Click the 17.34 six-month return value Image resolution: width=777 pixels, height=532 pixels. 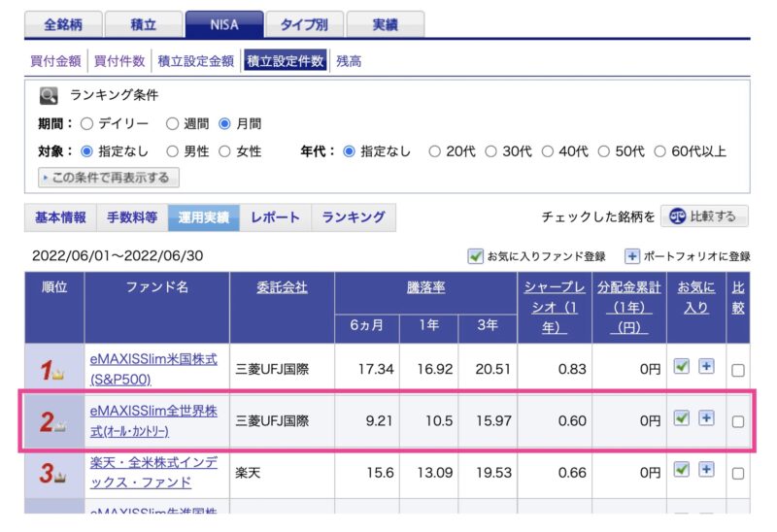pos(376,369)
